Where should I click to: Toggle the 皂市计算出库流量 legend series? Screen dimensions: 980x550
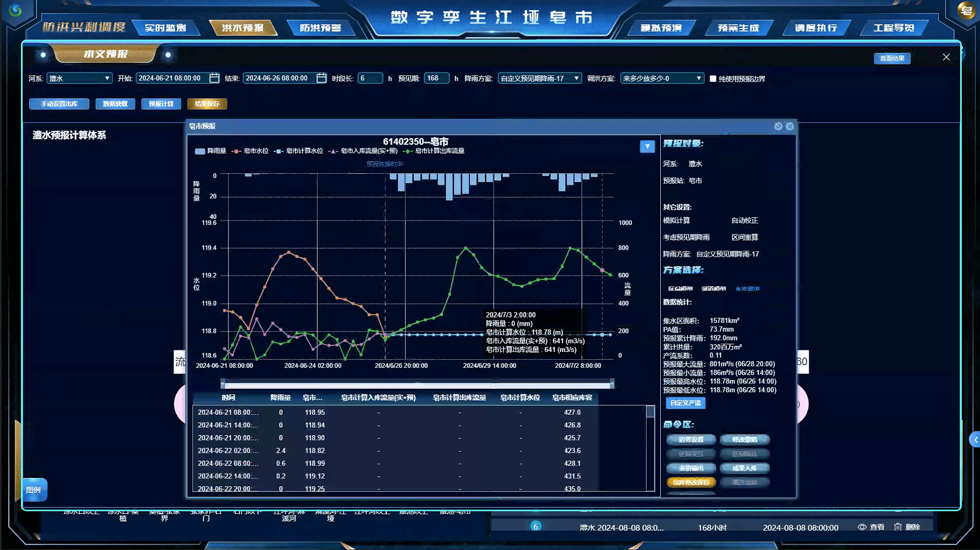pyautogui.click(x=434, y=151)
